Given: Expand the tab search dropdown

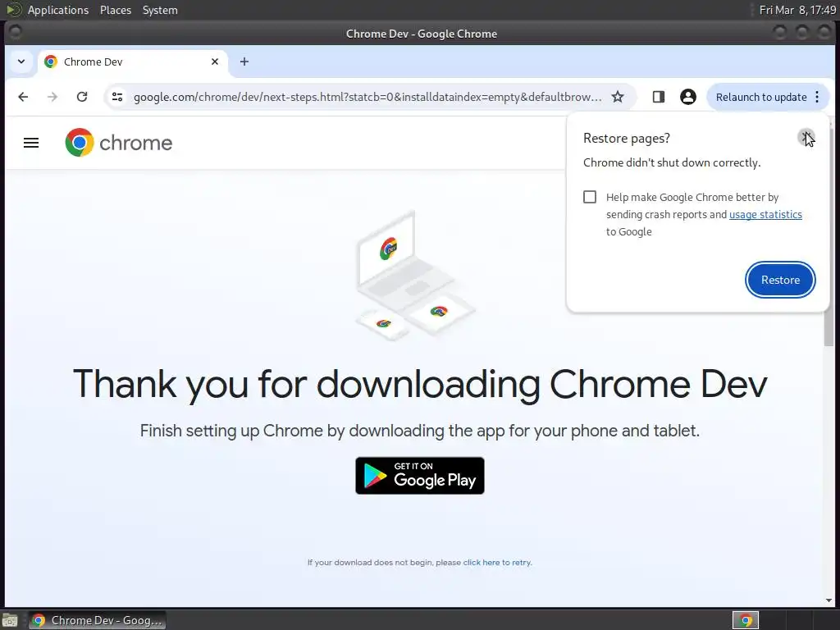Looking at the screenshot, I should point(21,62).
